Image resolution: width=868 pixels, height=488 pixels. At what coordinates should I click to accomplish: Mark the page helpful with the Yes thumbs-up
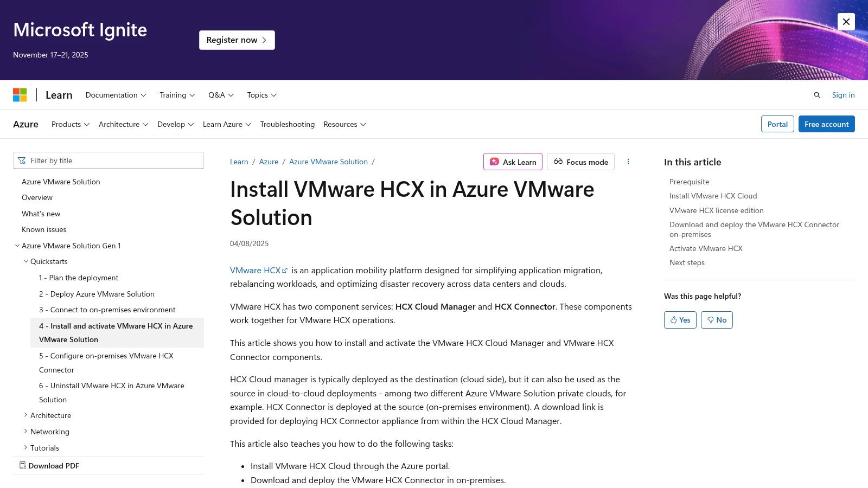(x=680, y=320)
